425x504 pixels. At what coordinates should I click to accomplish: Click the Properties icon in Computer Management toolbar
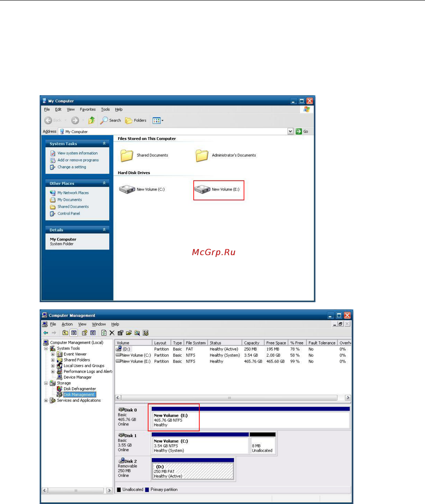click(x=120, y=333)
